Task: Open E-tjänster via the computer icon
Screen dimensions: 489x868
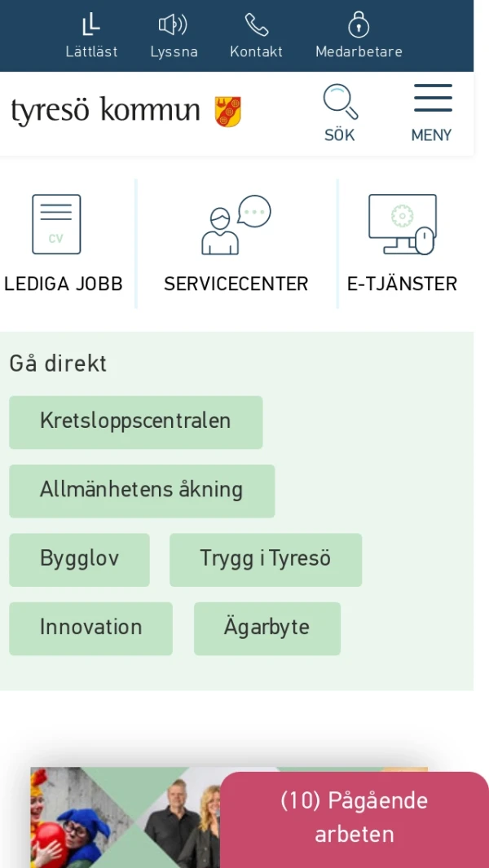Action: pyautogui.click(x=401, y=222)
